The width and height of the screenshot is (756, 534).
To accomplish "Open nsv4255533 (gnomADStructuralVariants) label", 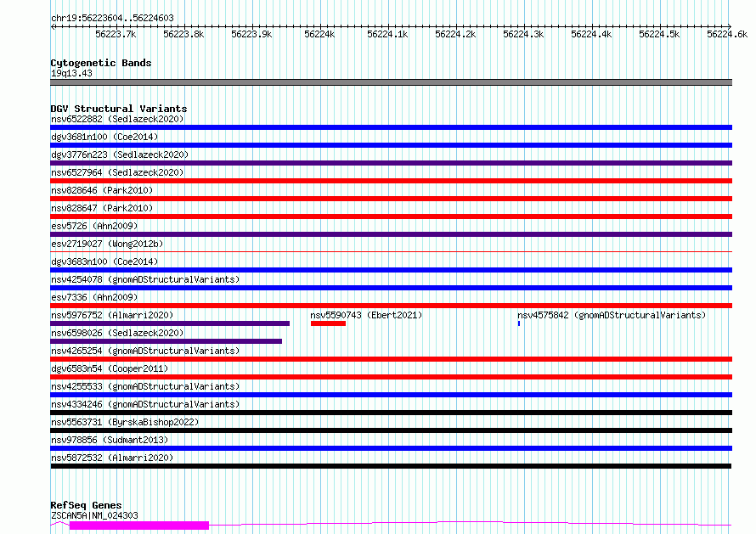I will pos(145,386).
